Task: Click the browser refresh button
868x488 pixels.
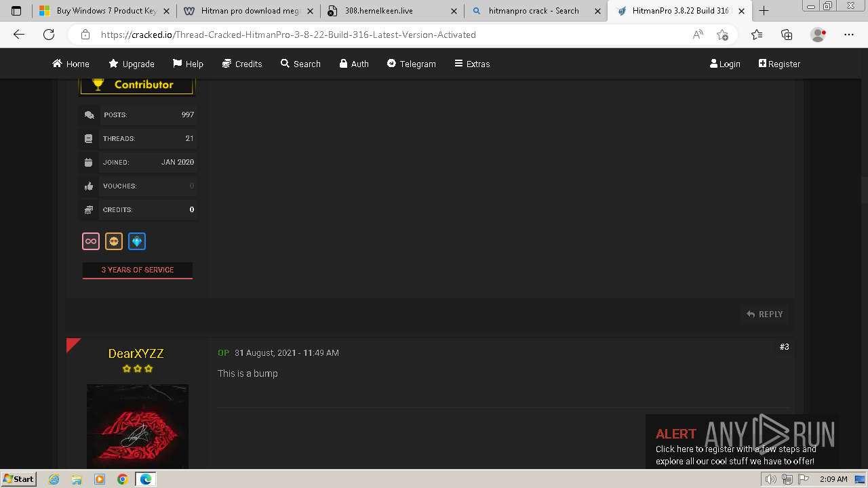Action: click(x=49, y=35)
